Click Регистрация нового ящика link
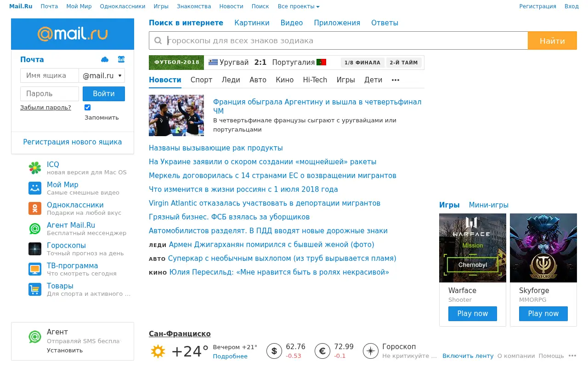 [x=73, y=142]
